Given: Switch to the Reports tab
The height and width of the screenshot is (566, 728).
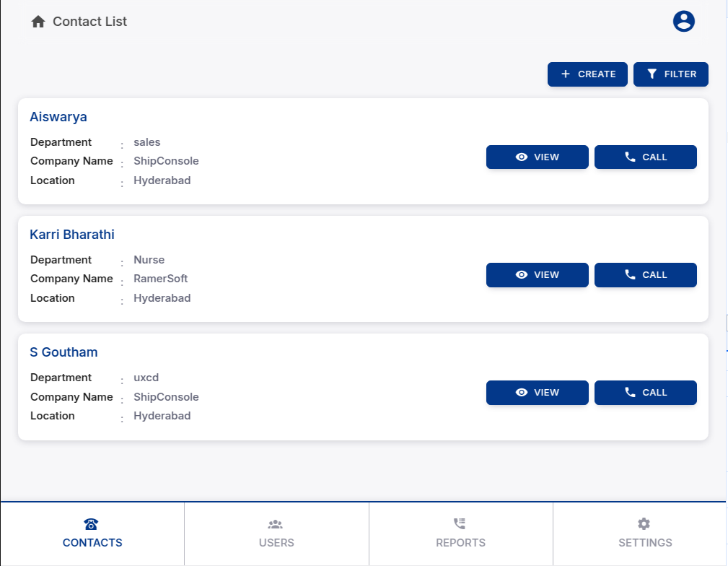Looking at the screenshot, I should click(460, 543).
